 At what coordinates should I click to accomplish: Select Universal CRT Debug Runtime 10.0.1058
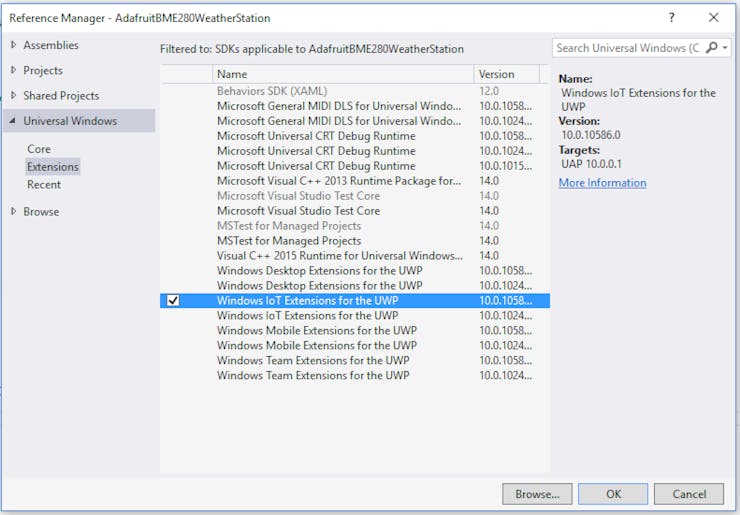point(355,136)
